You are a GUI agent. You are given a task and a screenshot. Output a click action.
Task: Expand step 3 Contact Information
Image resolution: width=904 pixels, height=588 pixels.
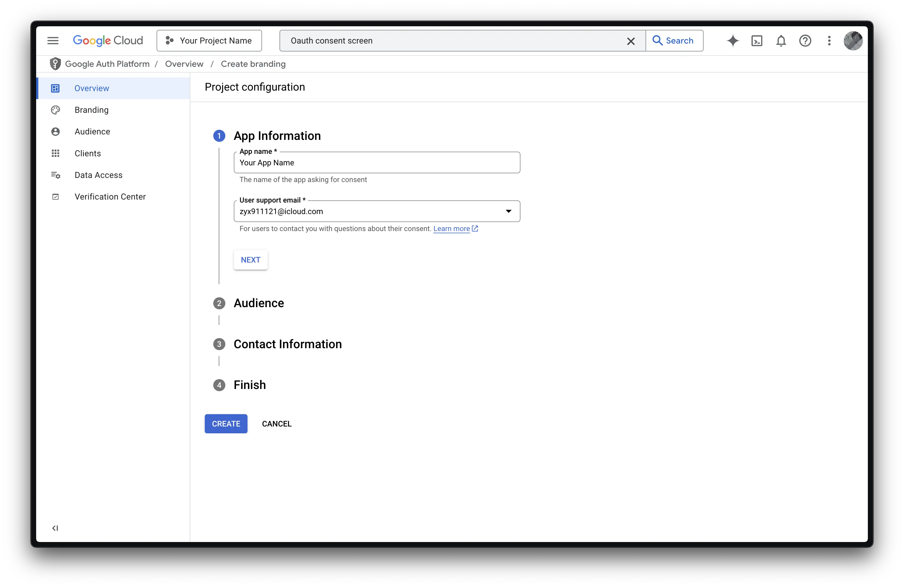tap(287, 344)
